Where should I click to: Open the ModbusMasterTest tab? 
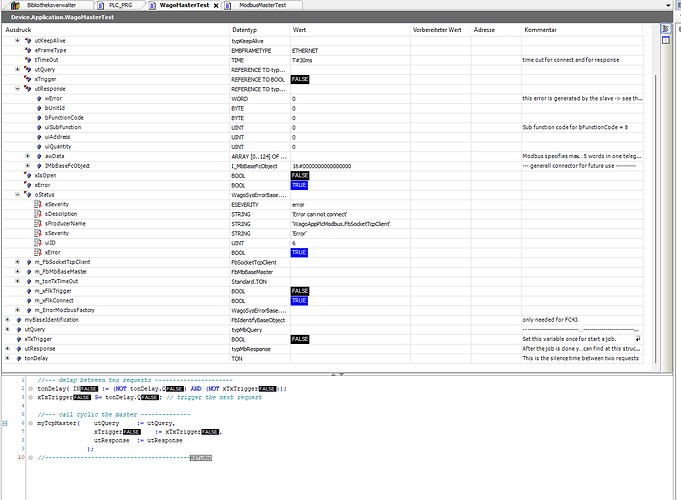(x=262, y=5)
